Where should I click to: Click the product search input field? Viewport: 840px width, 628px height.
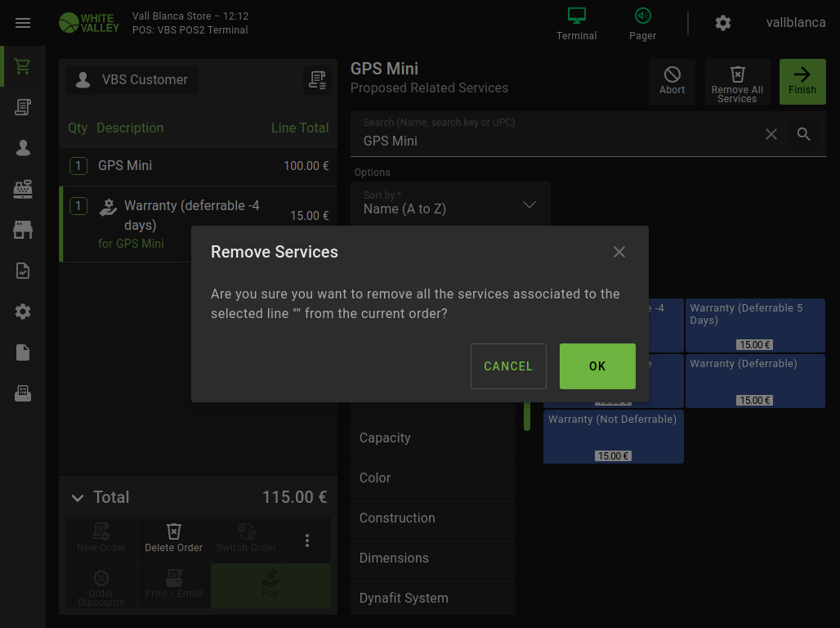pyautogui.click(x=556, y=141)
